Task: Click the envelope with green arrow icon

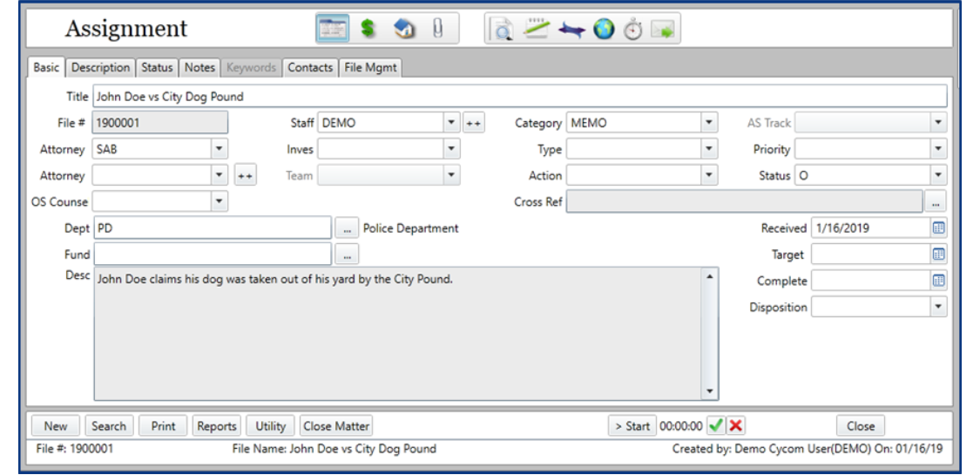Action: tap(663, 30)
